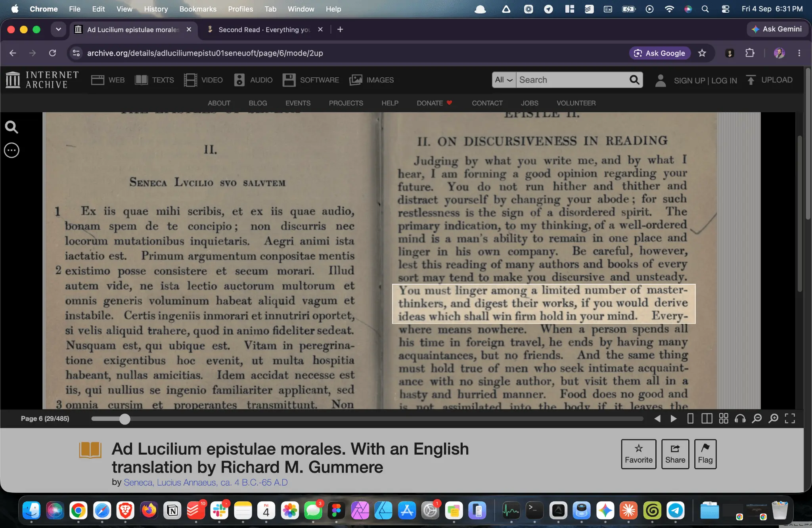812x528 pixels.
Task: Open the Texts media section
Action: click(154, 80)
